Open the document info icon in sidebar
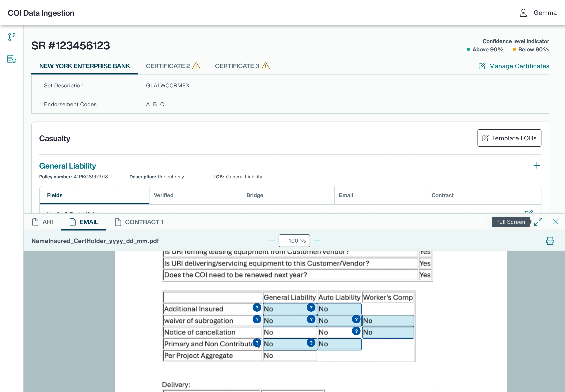The image size is (565, 392). tap(12, 59)
